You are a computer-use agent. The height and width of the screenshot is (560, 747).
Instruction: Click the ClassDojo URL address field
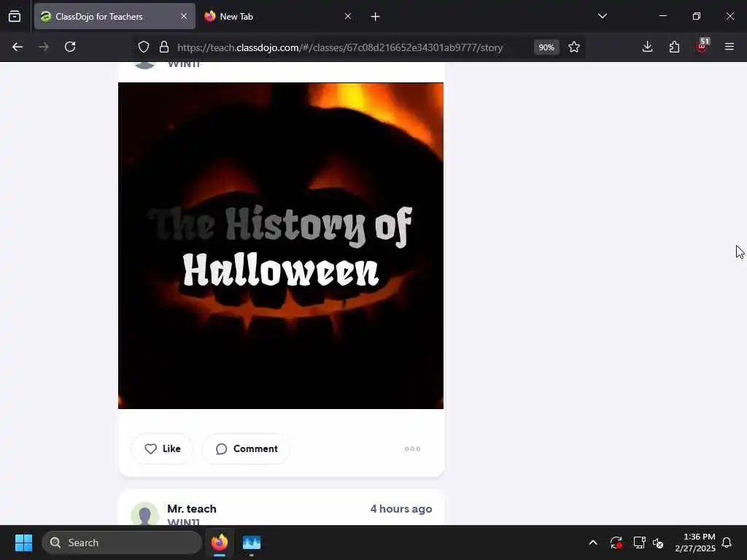coord(340,47)
